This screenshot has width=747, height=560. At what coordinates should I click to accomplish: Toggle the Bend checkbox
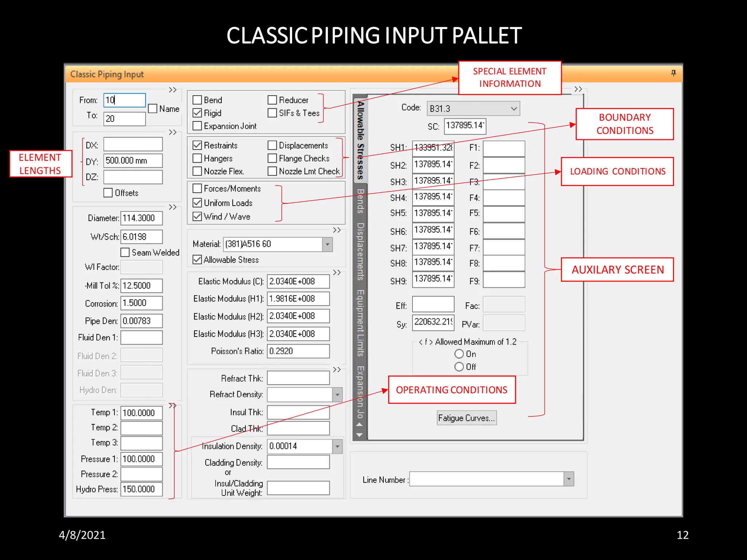click(197, 100)
